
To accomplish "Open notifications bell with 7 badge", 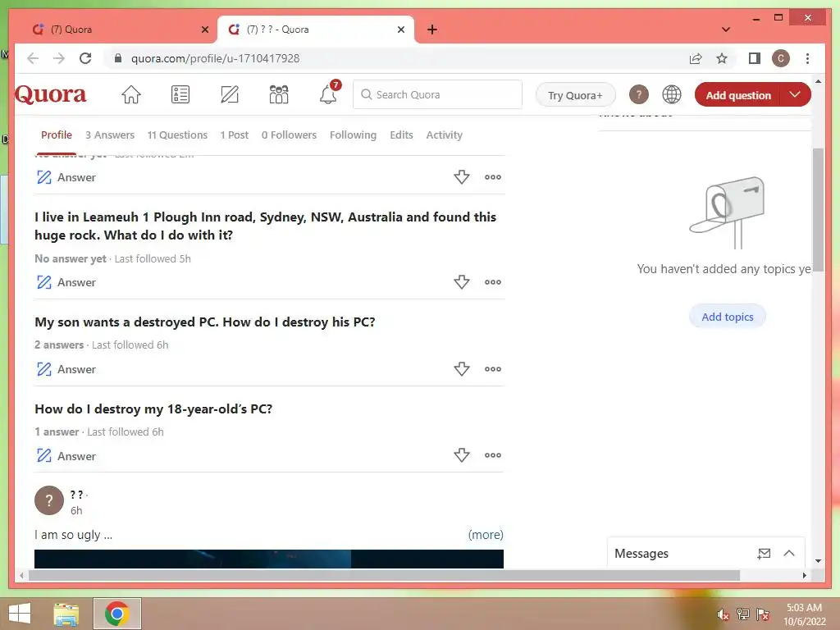I will (x=328, y=94).
